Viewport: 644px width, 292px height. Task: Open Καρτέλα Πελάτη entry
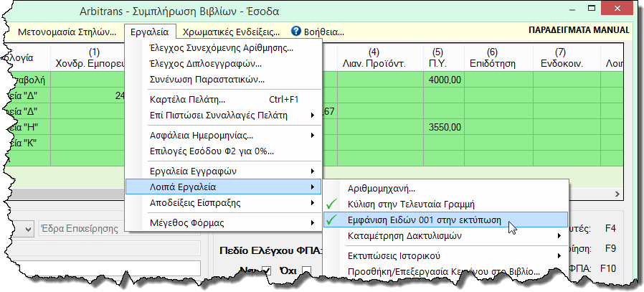click(224, 100)
